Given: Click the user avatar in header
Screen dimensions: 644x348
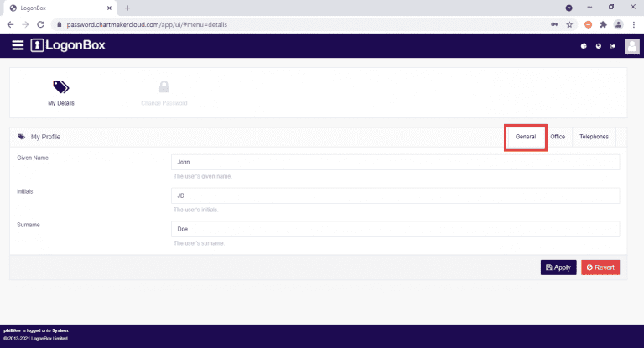Looking at the screenshot, I should click(x=632, y=45).
